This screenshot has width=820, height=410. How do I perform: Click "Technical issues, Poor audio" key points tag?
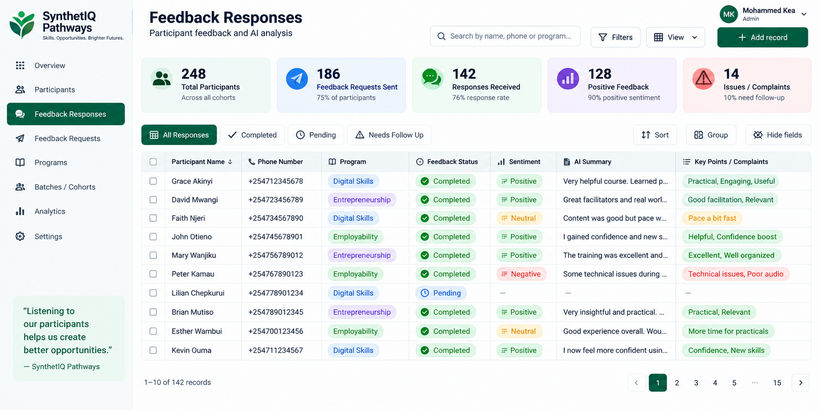tap(735, 274)
